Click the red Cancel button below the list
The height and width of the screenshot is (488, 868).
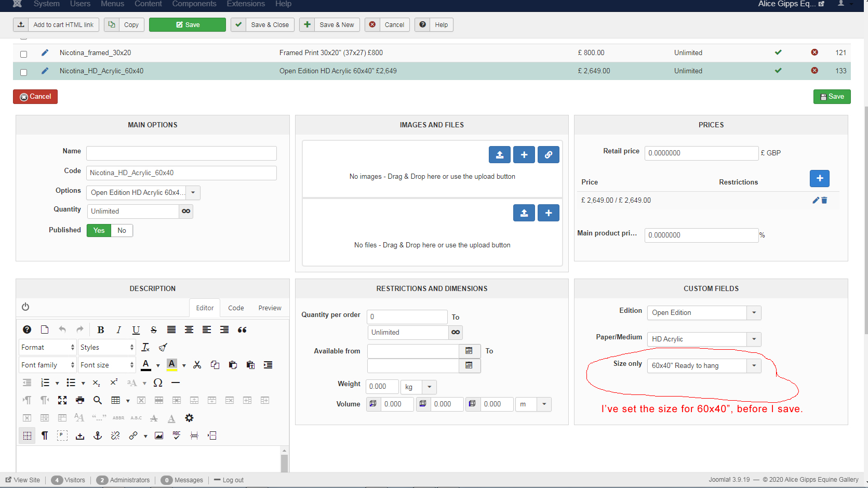point(35,97)
